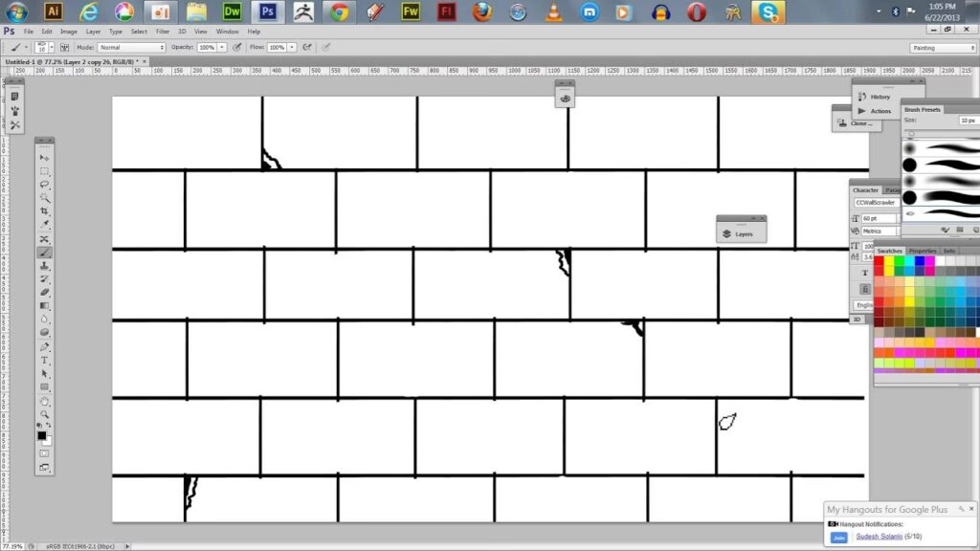The width and height of the screenshot is (980, 551).
Task: Open the Sudesh Solanki hangout link
Action: (880, 539)
